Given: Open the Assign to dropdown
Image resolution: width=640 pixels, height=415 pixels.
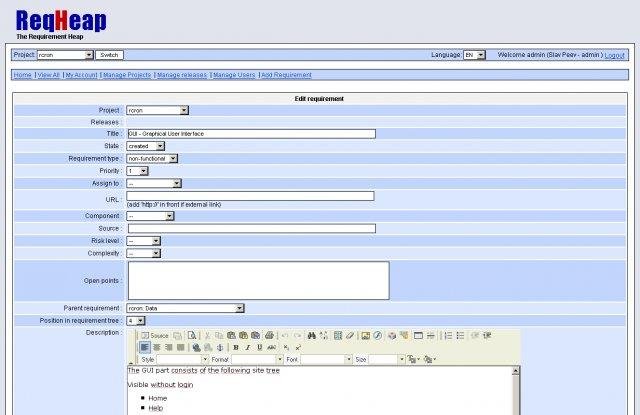Looking at the screenshot, I should (x=154, y=184).
